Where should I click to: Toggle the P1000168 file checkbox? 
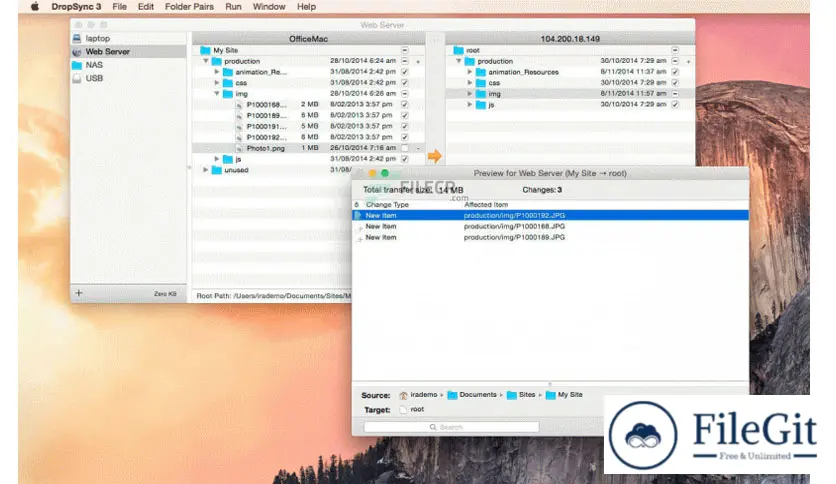[x=405, y=104]
